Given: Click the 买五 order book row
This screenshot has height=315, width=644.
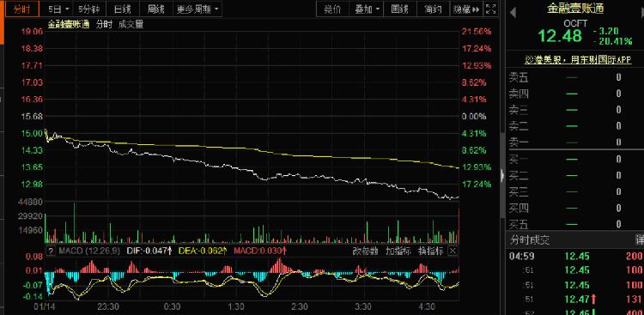Looking at the screenshot, I should [575, 224].
